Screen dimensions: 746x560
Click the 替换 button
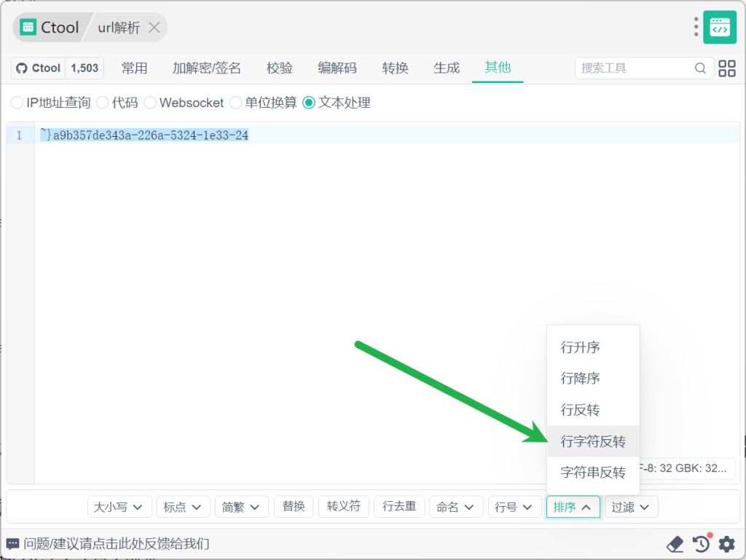pyautogui.click(x=294, y=506)
